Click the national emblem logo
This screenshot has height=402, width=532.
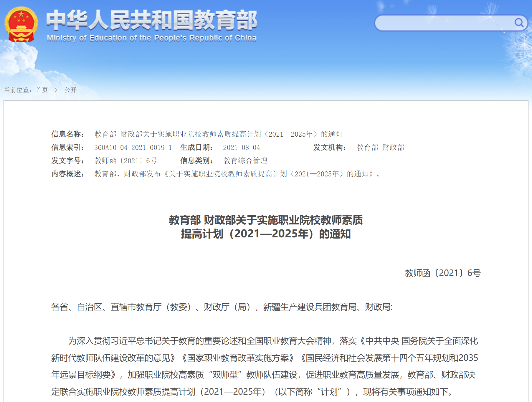tap(21, 24)
